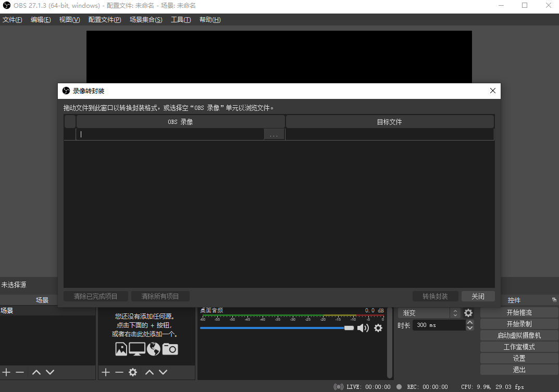This screenshot has height=392, width=559.
Task: Open transition properties gear icon
Action: pos(467,313)
